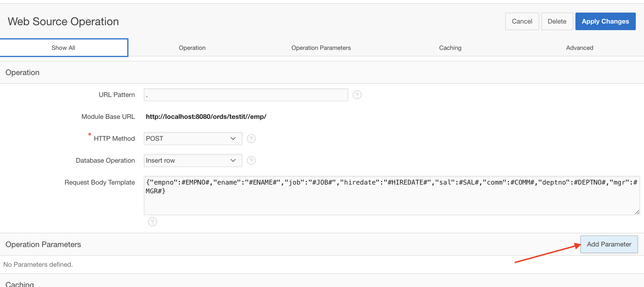This screenshot has height=287, width=644.
Task: Open help for HTTP Method
Action: [251, 139]
